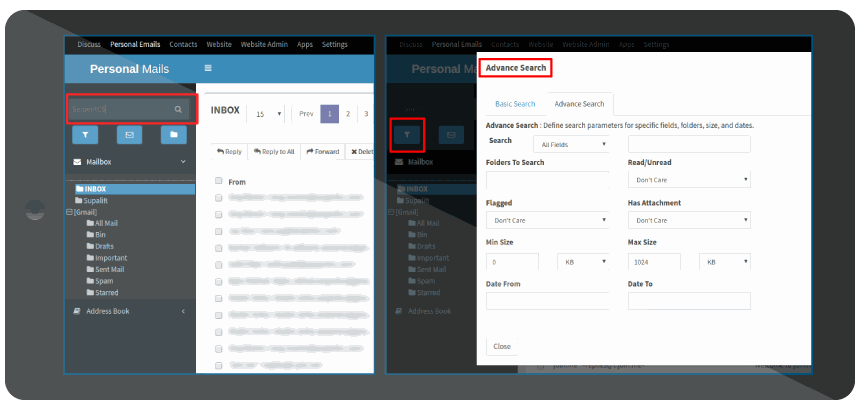
Task: Go to previous page with Prev button
Action: (x=307, y=114)
